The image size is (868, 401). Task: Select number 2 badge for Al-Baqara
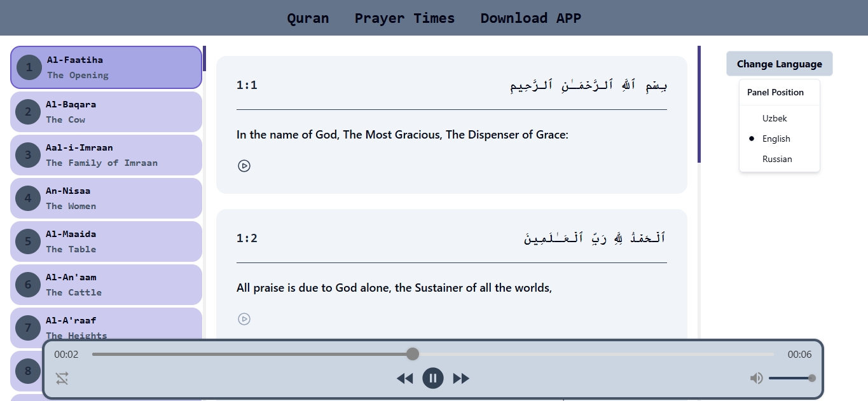[x=28, y=112]
